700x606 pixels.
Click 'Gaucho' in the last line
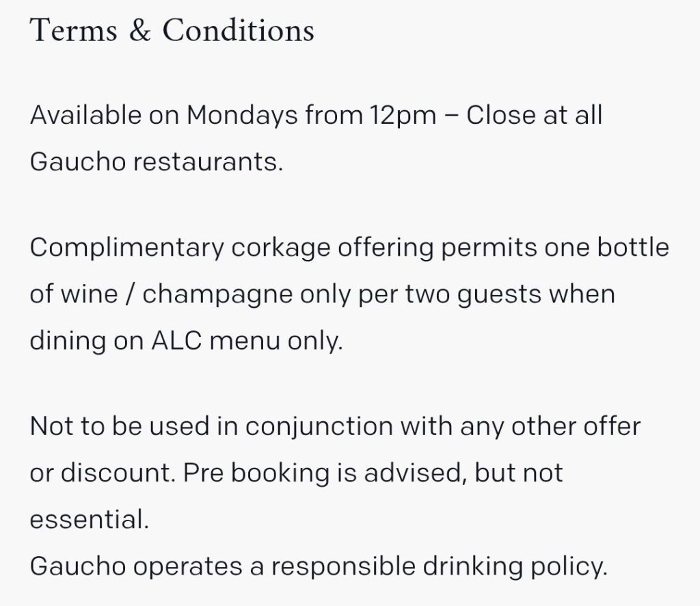point(79,567)
